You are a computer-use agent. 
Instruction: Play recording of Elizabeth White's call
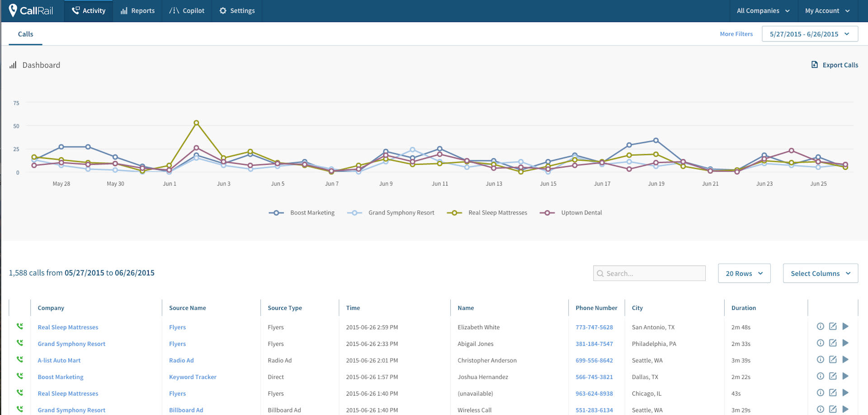(845, 326)
